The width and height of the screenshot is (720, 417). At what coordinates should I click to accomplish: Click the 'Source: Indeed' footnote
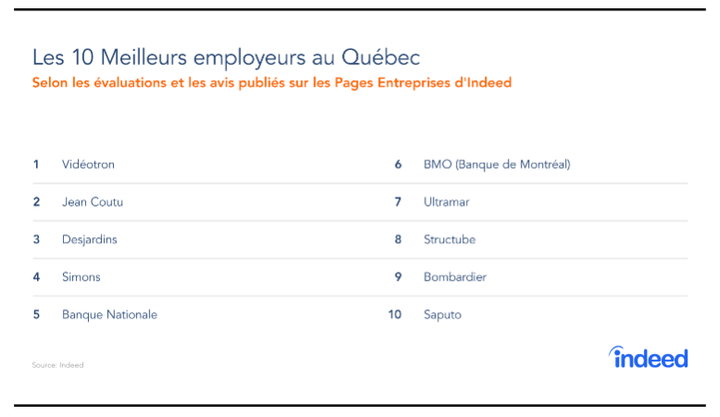coord(58,365)
